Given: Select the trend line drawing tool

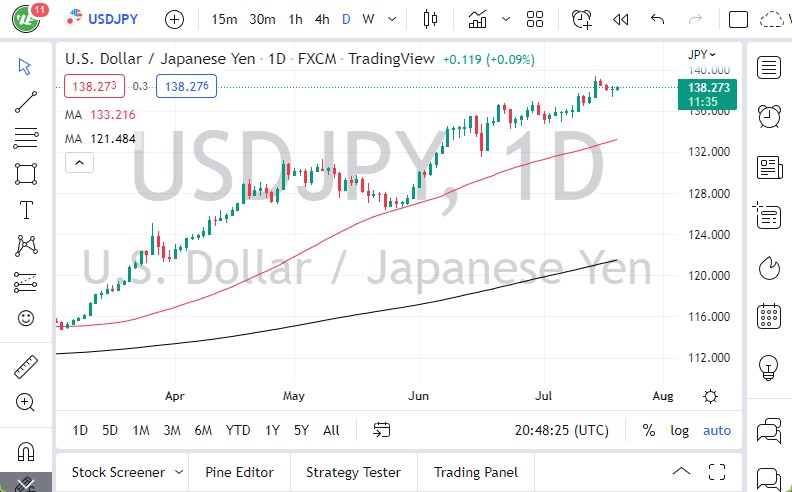Looking at the screenshot, I should (26, 101).
